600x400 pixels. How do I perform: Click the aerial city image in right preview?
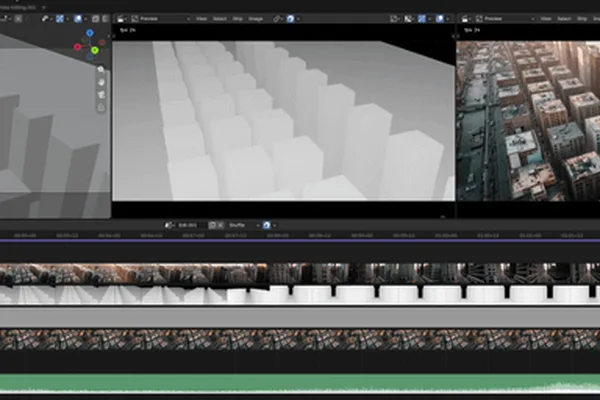[x=528, y=121]
